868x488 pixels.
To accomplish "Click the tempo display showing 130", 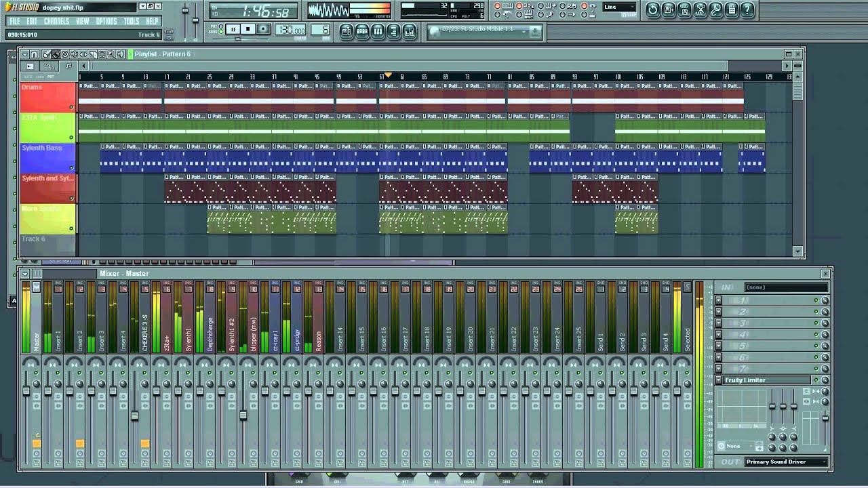I will point(290,30).
